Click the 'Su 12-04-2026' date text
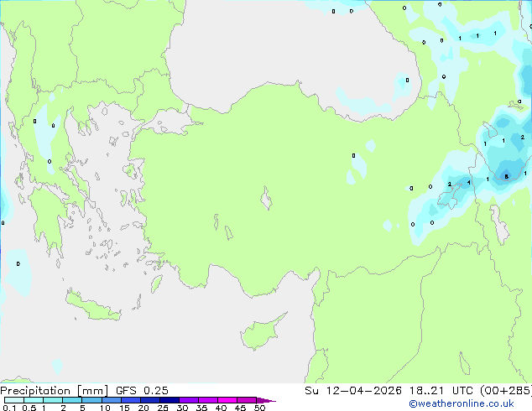Viewport: 532px width, 411px height. [x=353, y=391]
